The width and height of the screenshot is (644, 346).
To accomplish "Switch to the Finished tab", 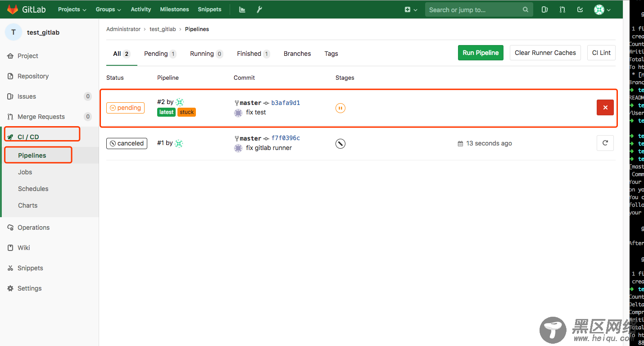I will coord(254,54).
